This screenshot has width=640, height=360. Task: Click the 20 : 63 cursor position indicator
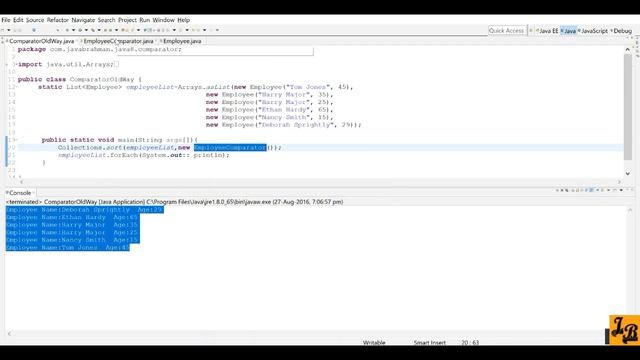(x=470, y=342)
